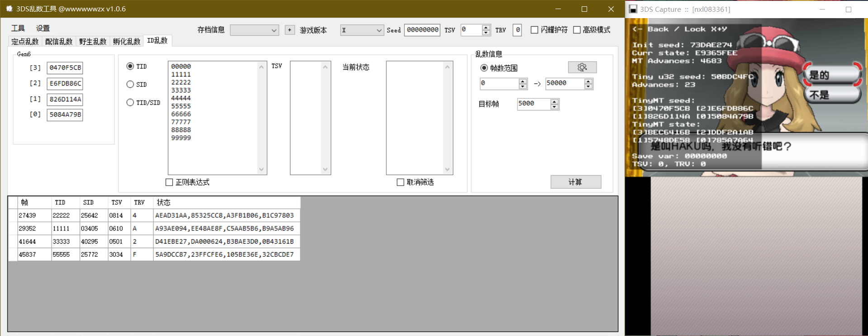
Task: Toggle the 取消筛选 checkbox
Action: coord(400,182)
